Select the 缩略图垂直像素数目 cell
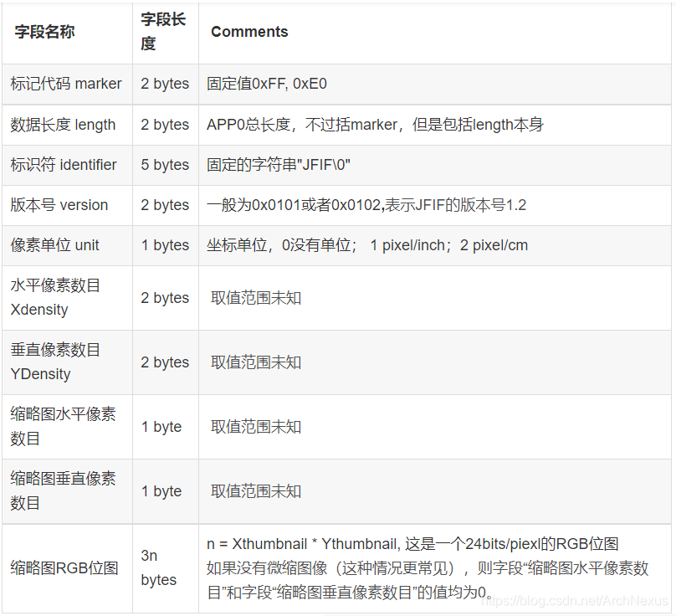The height and width of the screenshot is (616, 676). (67, 491)
